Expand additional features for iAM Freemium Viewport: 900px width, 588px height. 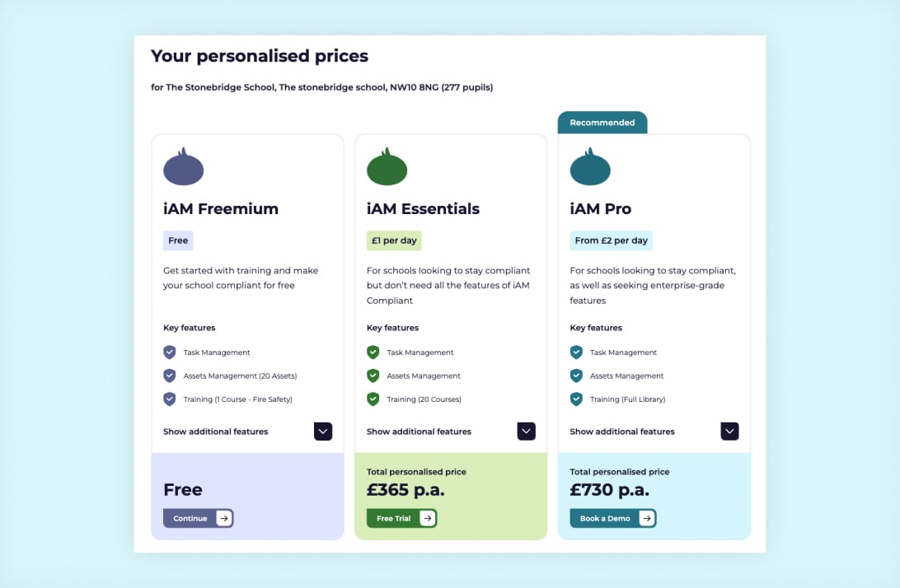pos(322,431)
